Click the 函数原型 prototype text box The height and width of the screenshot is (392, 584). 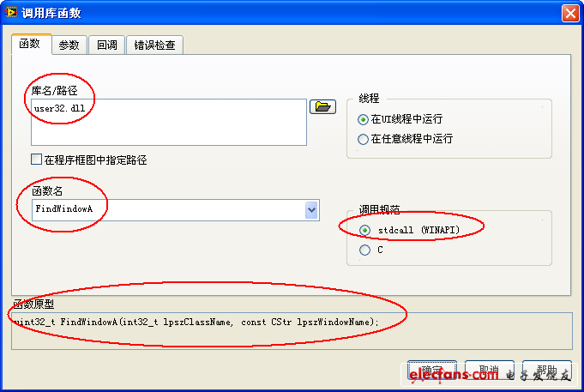292,331
